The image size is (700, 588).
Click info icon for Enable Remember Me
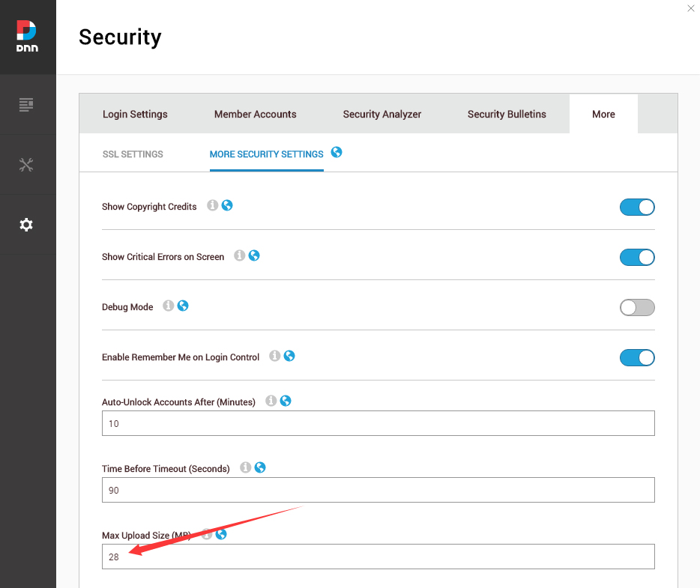point(275,356)
